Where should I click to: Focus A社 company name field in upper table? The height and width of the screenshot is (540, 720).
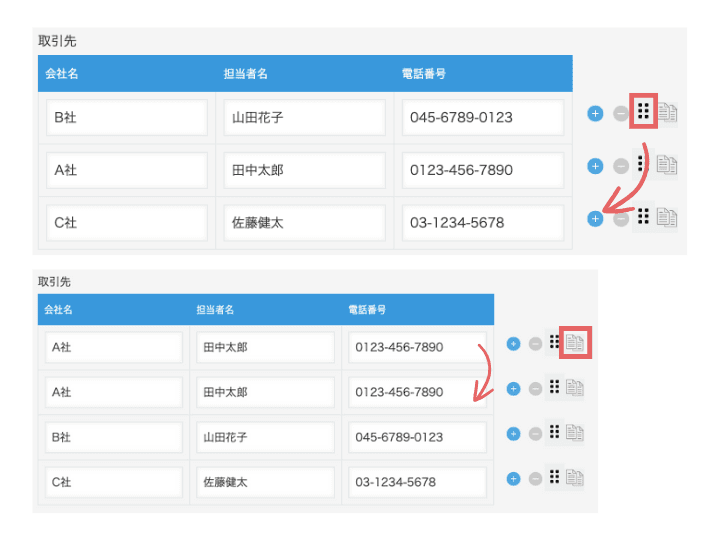127,170
